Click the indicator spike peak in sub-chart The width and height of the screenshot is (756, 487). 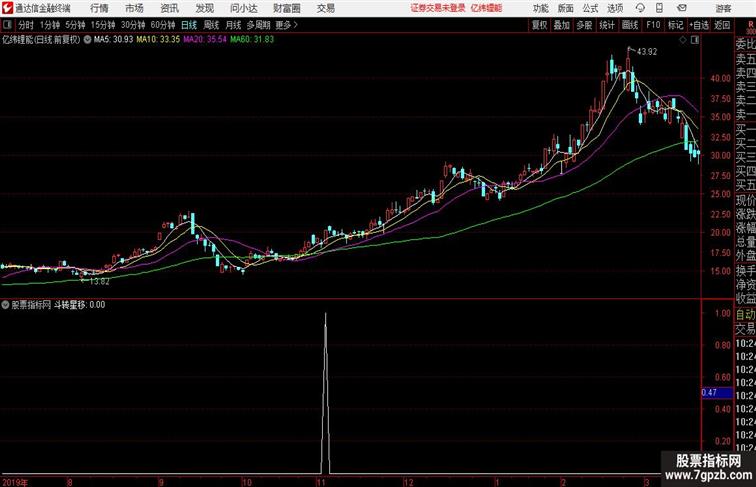click(325, 314)
